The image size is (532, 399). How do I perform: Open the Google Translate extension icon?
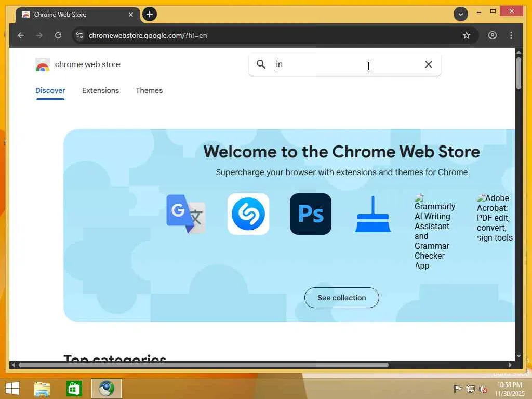pos(186,214)
